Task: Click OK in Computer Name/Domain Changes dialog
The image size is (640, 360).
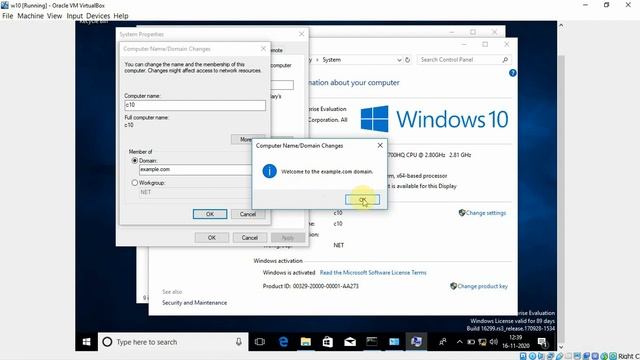Action: pos(210,214)
